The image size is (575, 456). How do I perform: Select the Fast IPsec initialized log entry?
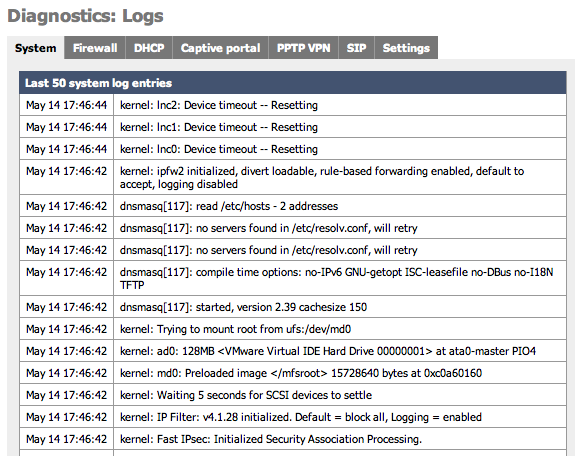coord(293,439)
